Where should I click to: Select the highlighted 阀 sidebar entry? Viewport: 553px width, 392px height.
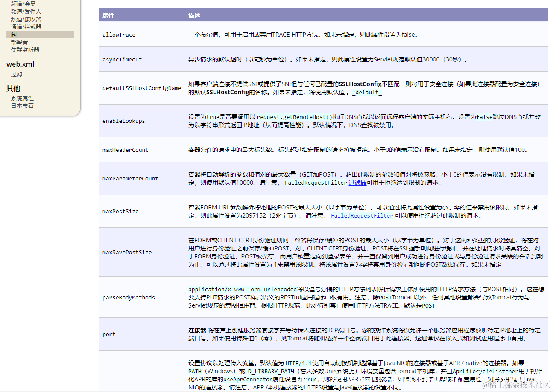[x=14, y=34]
